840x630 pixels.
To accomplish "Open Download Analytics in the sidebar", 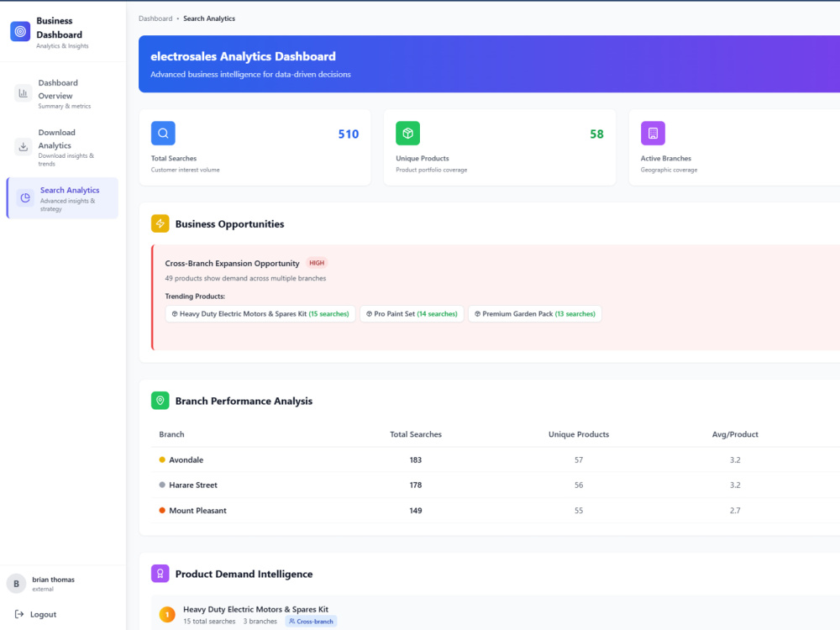I will coord(63,147).
